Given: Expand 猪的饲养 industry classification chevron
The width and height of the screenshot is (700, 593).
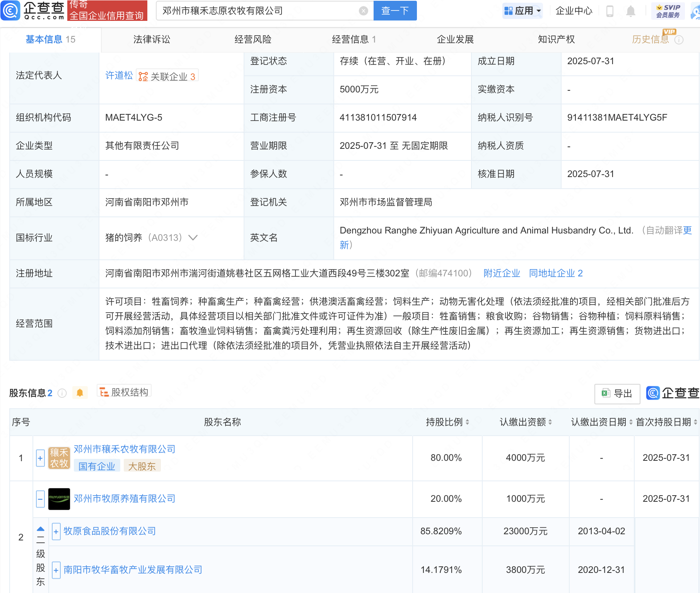Looking at the screenshot, I should click(193, 237).
